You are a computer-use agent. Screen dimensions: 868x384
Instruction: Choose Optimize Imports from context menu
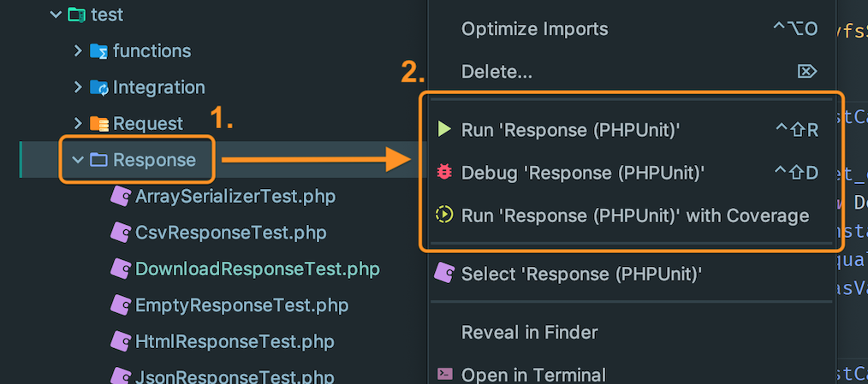[x=633, y=29]
